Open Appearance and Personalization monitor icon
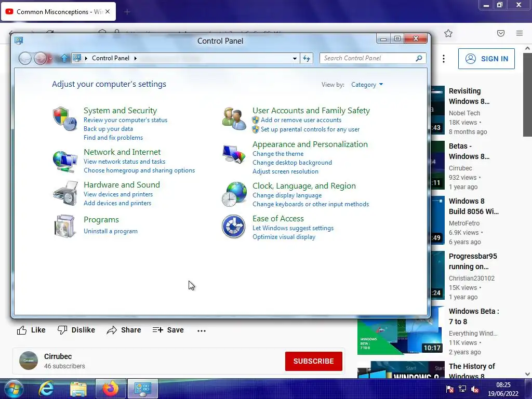The width and height of the screenshot is (532, 399). point(234,154)
